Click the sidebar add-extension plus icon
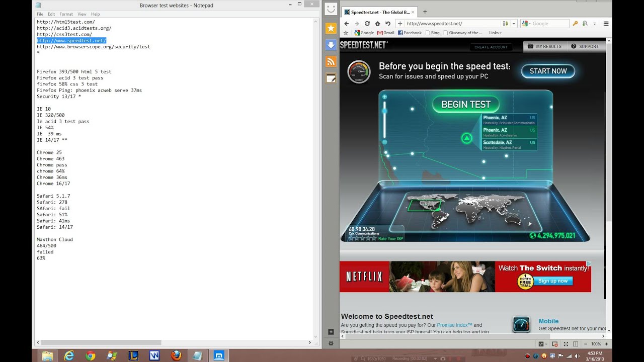 click(x=331, y=332)
